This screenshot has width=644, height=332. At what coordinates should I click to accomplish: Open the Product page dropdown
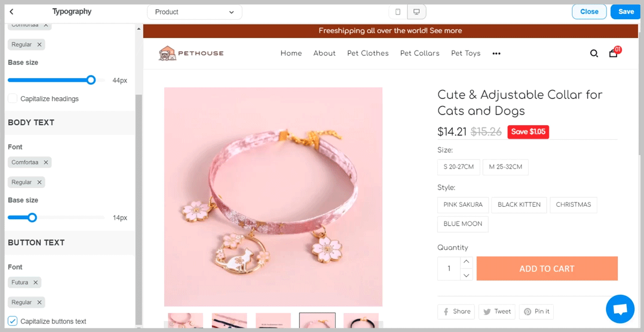(194, 12)
